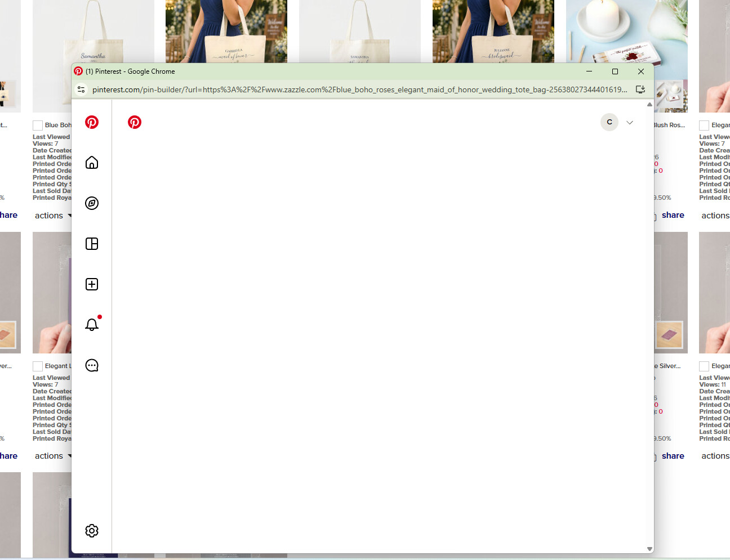Open notifications via the bell icon
The image size is (730, 560).
point(92,325)
